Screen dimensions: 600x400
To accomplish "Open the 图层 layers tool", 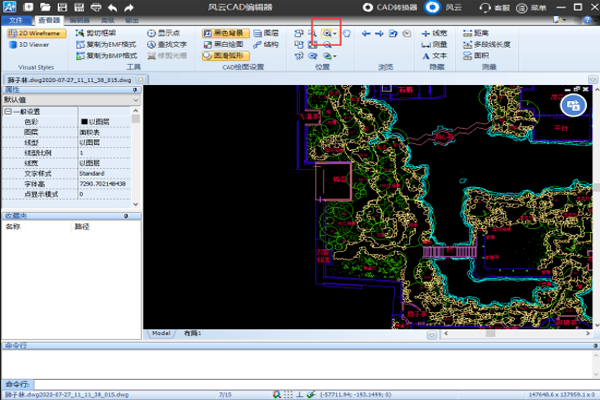I will [266, 33].
